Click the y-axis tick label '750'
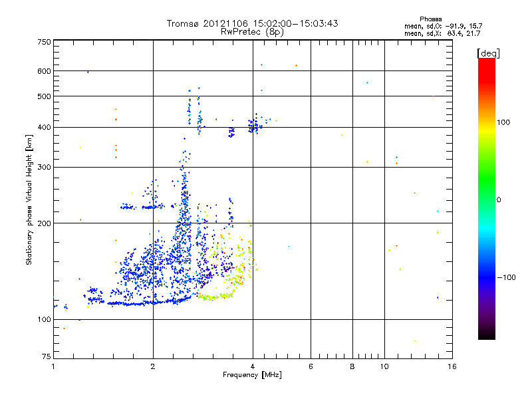The width and height of the screenshot is (532, 399). coord(44,42)
